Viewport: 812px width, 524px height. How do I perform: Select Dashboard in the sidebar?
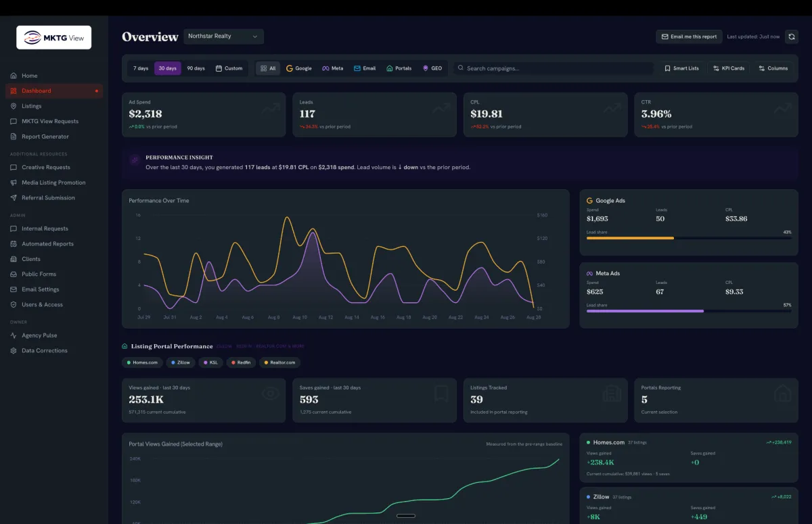click(x=54, y=91)
